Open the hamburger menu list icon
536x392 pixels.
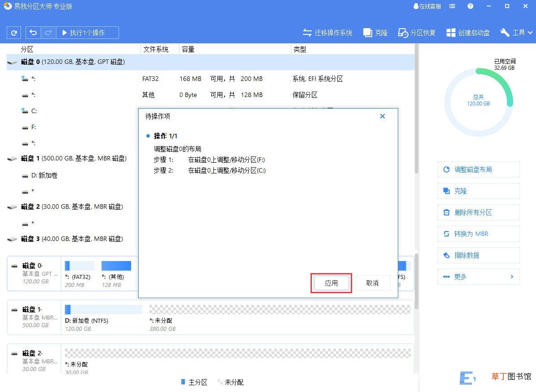point(452,6)
